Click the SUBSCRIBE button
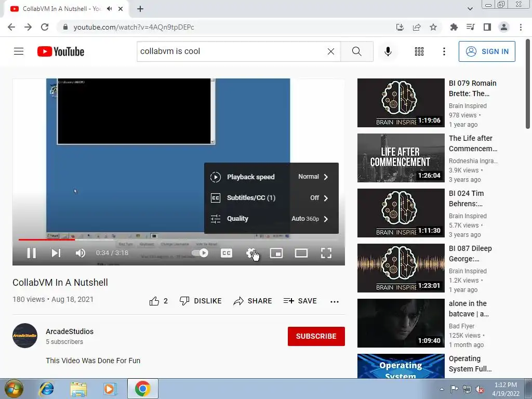The image size is (532, 399). (316, 336)
